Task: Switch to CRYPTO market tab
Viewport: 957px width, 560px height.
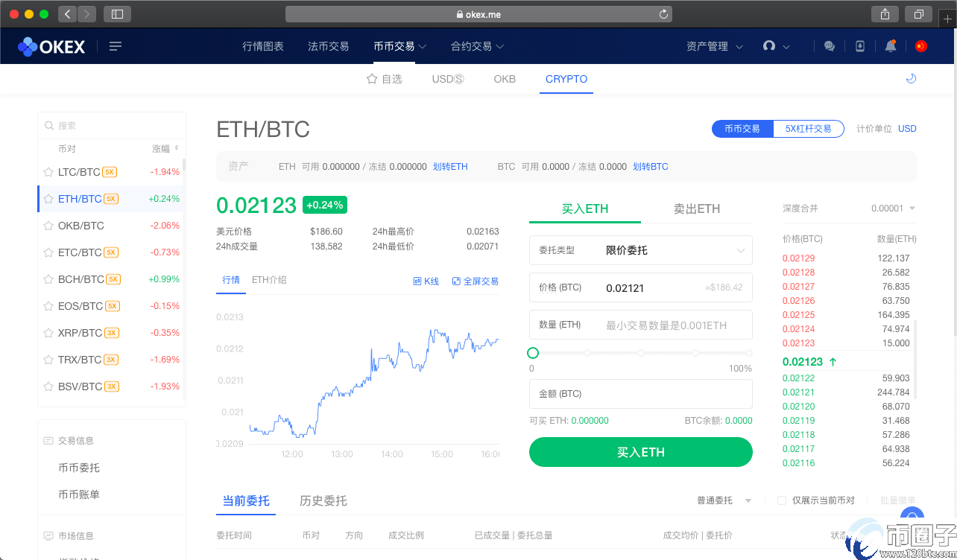Action: 566,79
